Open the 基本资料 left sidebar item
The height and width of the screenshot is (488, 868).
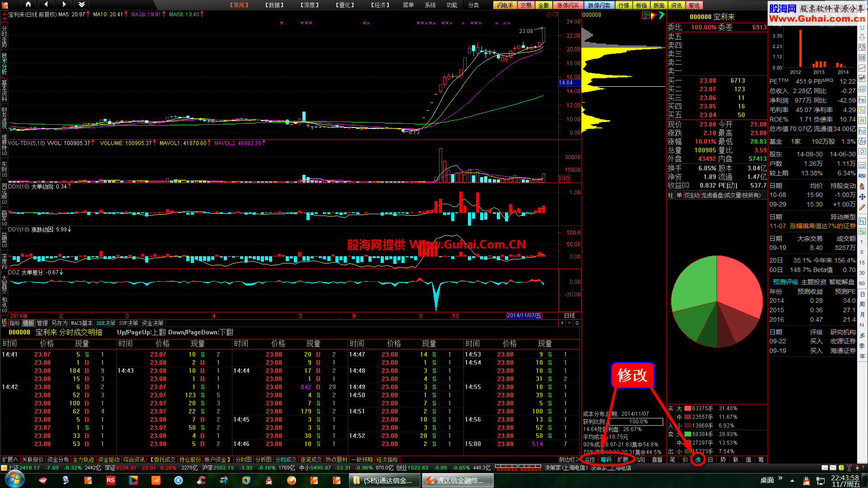click(x=4, y=90)
